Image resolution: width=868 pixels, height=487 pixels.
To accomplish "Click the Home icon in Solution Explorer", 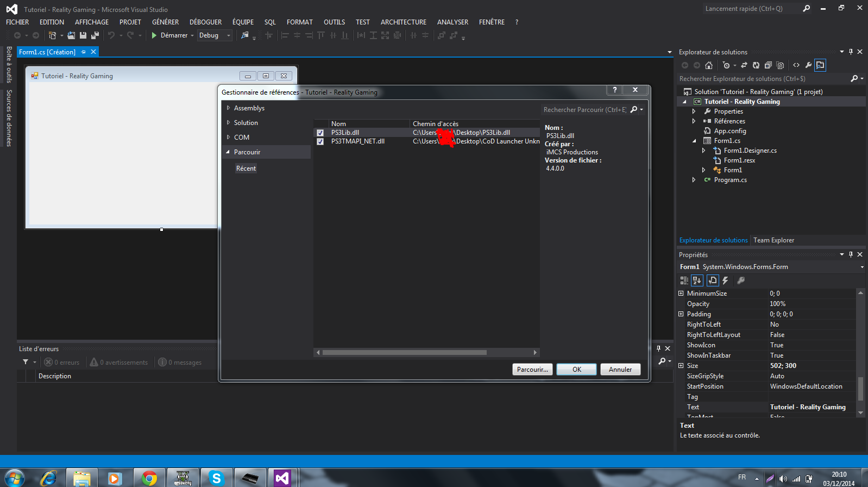I will coord(709,65).
